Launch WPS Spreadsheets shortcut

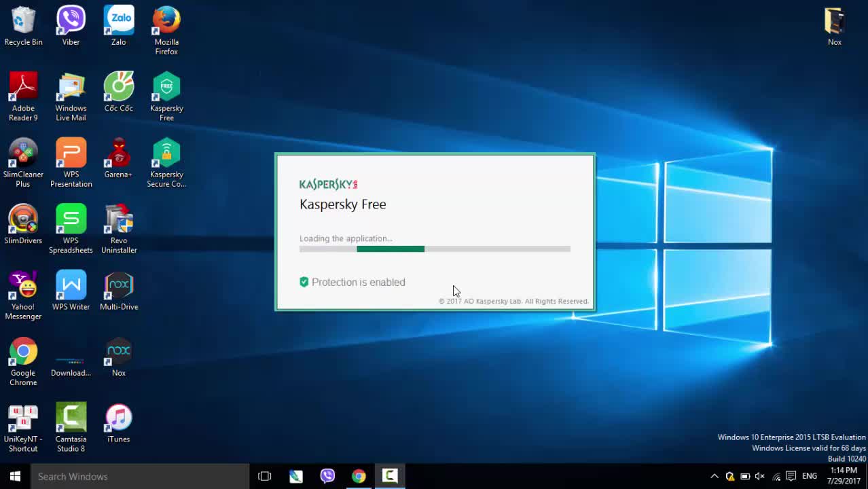tap(71, 230)
